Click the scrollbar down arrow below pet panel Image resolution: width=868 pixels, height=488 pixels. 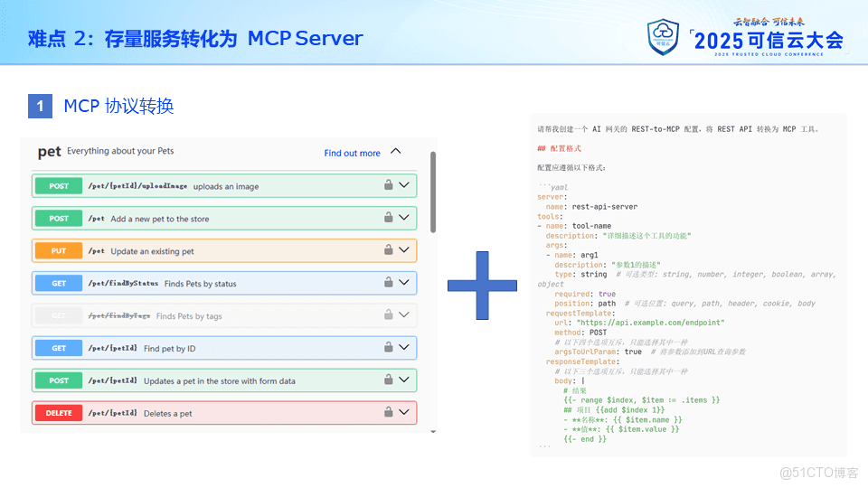[x=433, y=431]
